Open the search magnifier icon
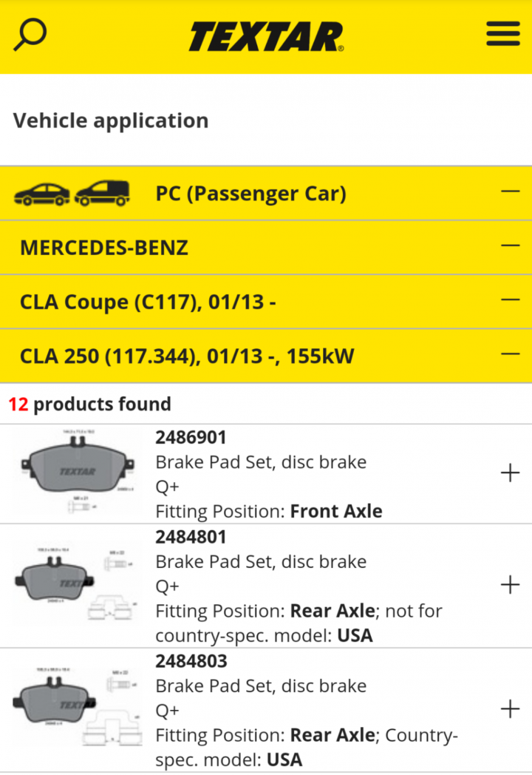 (x=30, y=34)
